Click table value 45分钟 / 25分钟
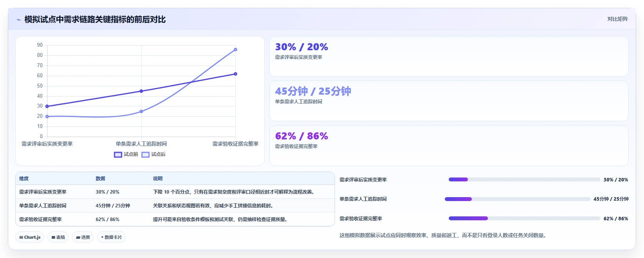644x258 pixels. click(x=113, y=206)
